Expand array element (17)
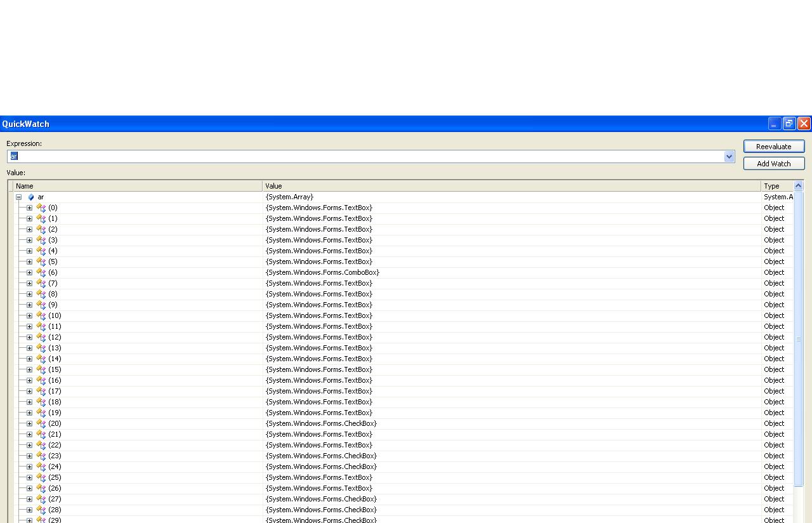Image resolution: width=812 pixels, height=523 pixels. [x=29, y=392]
